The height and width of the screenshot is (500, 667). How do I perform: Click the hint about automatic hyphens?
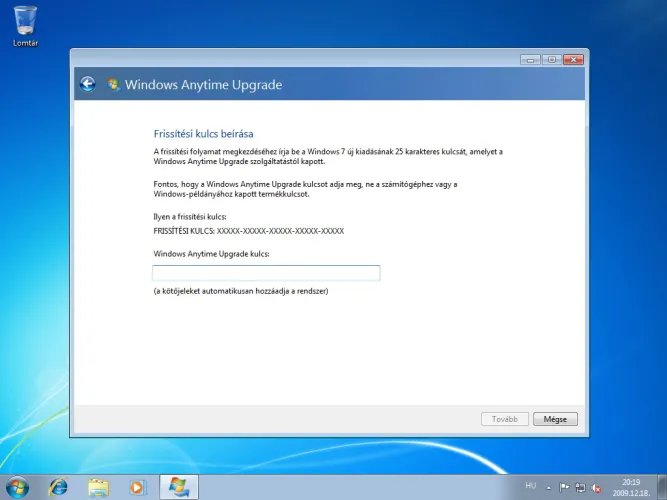(241, 291)
